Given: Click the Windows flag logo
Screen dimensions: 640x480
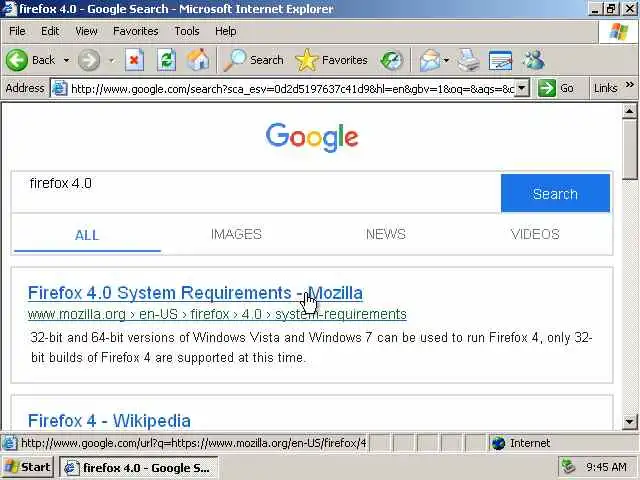Looking at the screenshot, I should (x=619, y=31).
